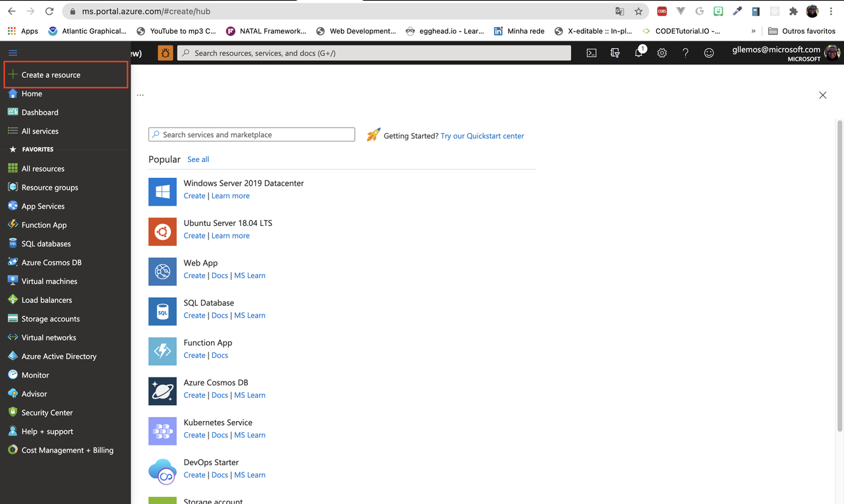Open the notifications bell
Viewport: 844px width, 504px height.
(x=639, y=53)
